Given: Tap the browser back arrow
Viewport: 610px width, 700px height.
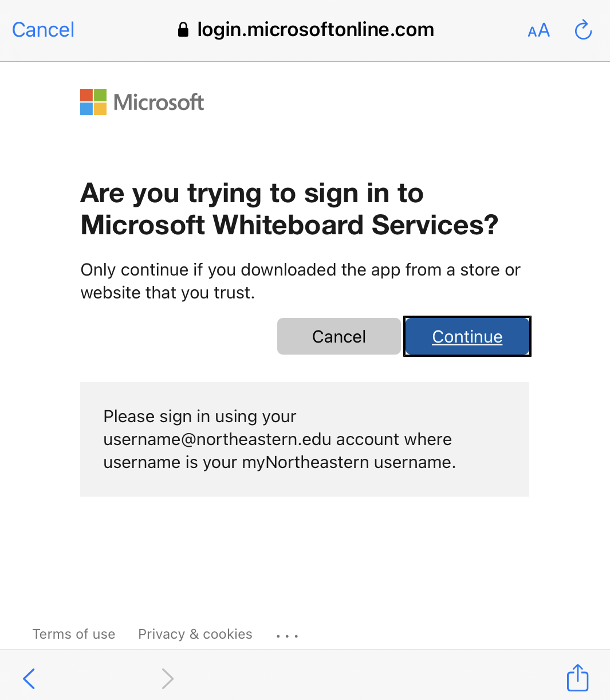Looking at the screenshot, I should coord(29,679).
